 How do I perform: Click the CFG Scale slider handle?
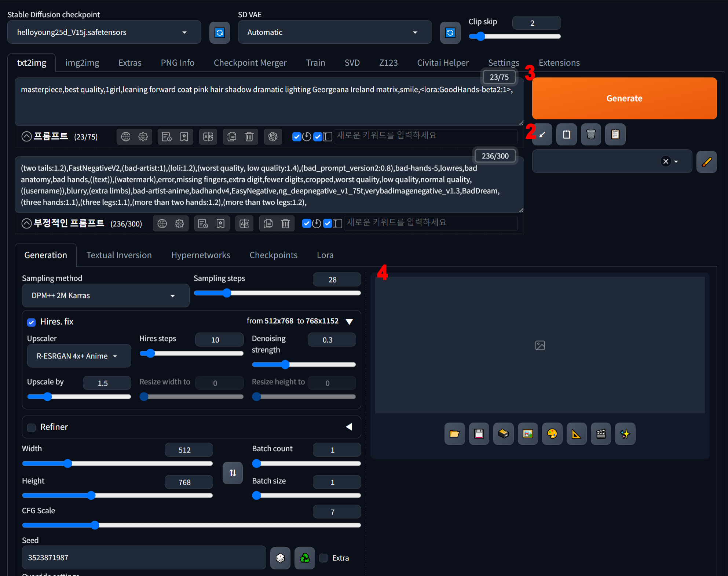click(x=95, y=525)
